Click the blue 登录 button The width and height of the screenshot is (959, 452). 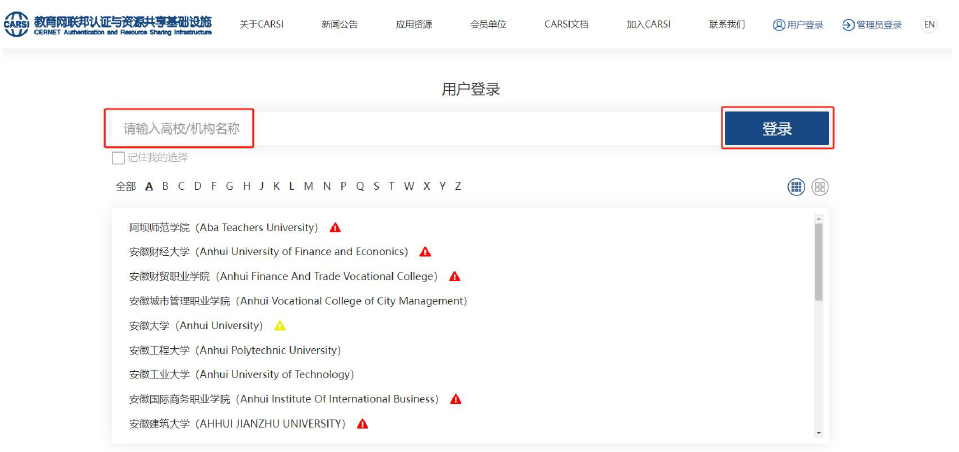pyautogui.click(x=777, y=128)
